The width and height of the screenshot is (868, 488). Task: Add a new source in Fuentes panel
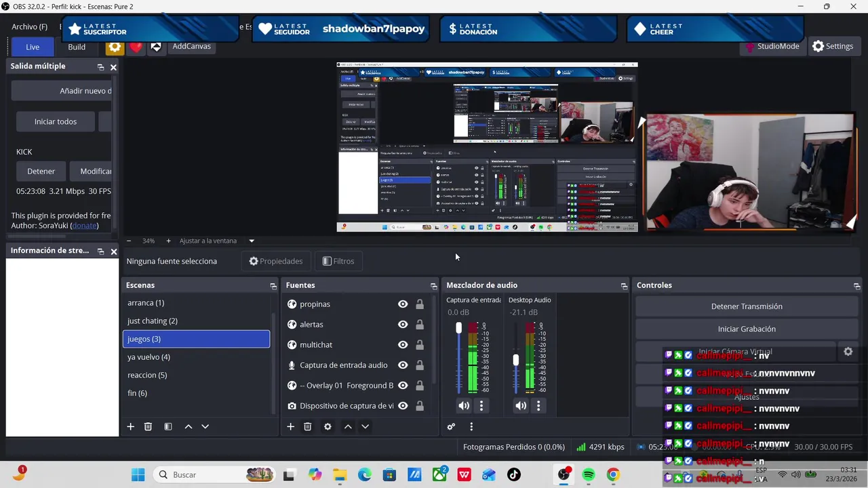pos(290,426)
